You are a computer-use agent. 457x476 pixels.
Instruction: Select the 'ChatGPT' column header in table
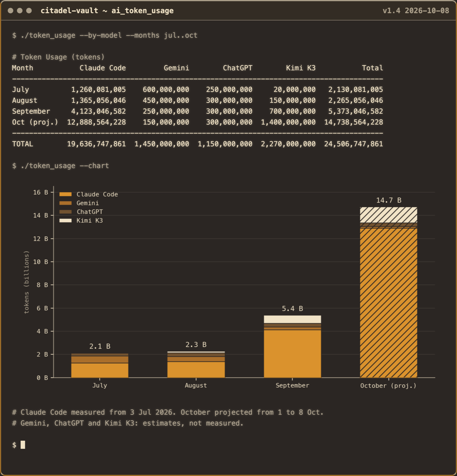[x=238, y=68]
